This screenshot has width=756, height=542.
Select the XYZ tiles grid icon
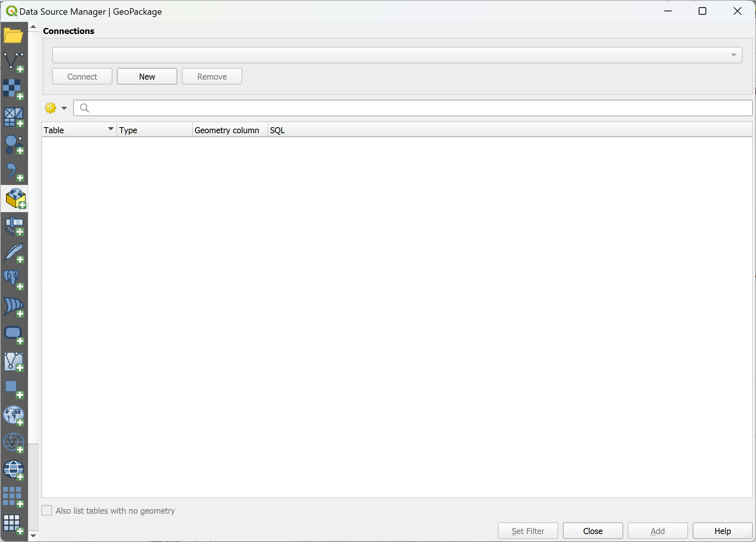click(14, 497)
